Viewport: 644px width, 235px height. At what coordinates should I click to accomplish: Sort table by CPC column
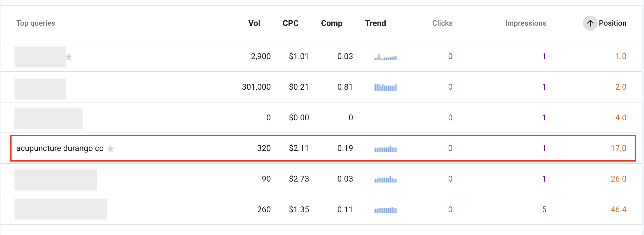click(x=290, y=23)
